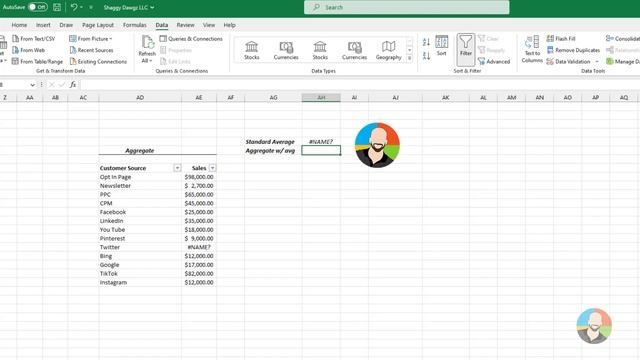640x360 pixels.
Task: Select the Opt In Page cell
Action: (x=140, y=177)
